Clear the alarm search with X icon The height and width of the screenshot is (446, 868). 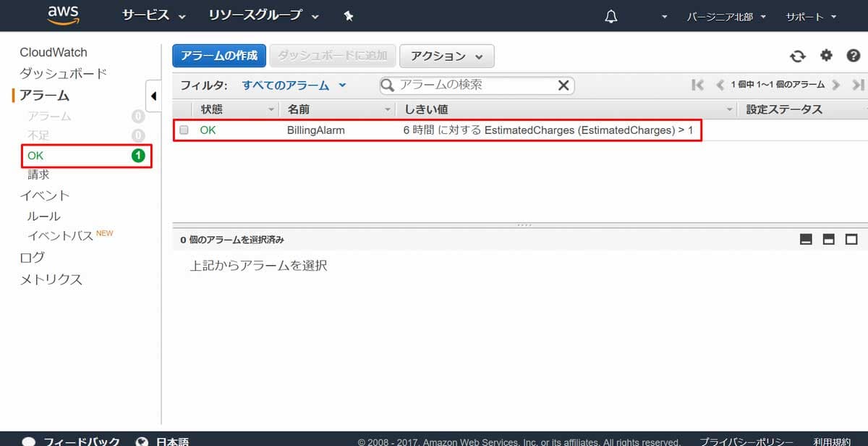[563, 85]
